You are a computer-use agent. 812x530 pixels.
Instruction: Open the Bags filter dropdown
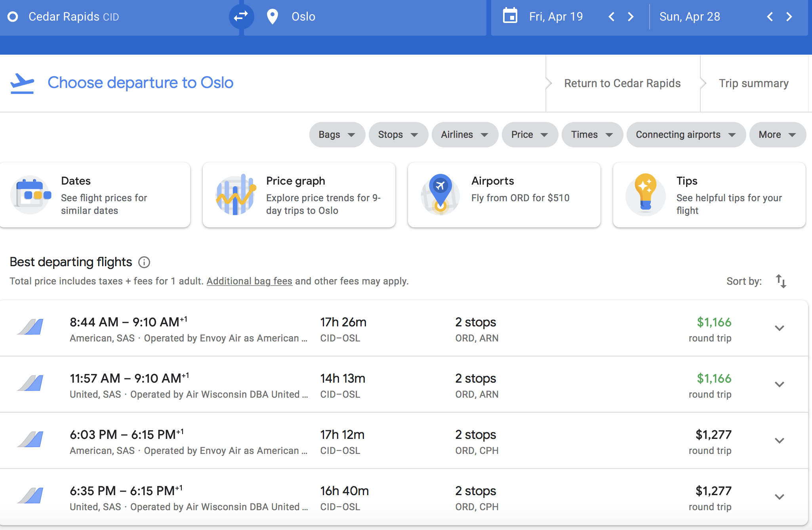[337, 135]
